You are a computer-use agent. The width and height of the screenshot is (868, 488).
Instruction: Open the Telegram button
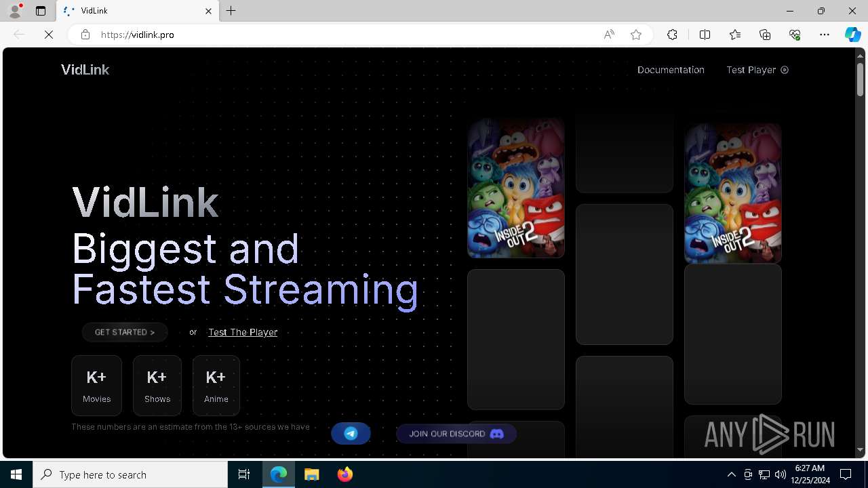(x=351, y=434)
